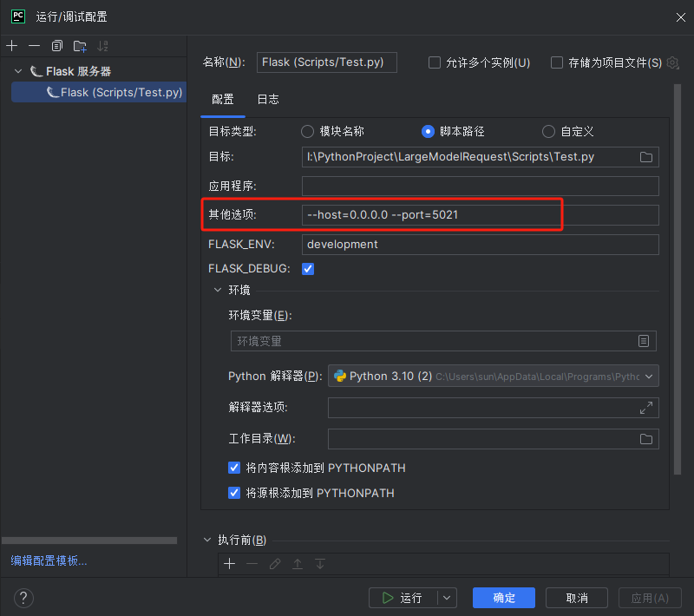
Task: Switch to the 配置 tab
Action: (223, 100)
